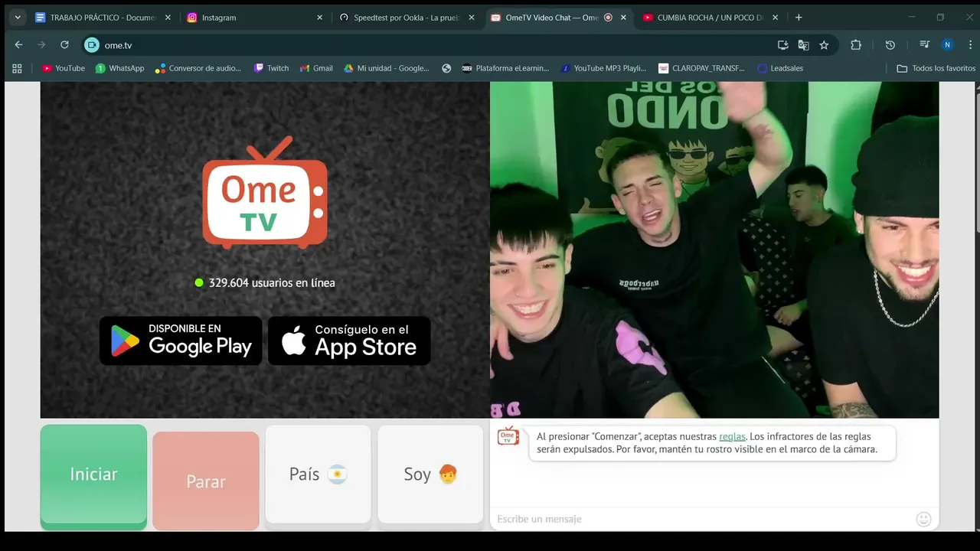The image size is (980, 551).
Task: Close the Instagram tab
Action: pyautogui.click(x=319, y=17)
